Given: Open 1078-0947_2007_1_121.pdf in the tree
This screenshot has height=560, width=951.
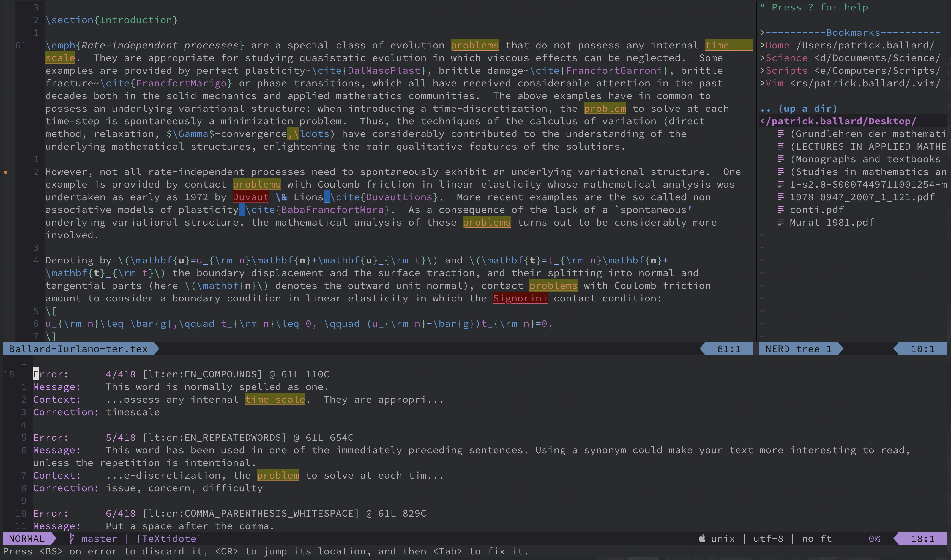Looking at the screenshot, I should pyautogui.click(x=862, y=197).
